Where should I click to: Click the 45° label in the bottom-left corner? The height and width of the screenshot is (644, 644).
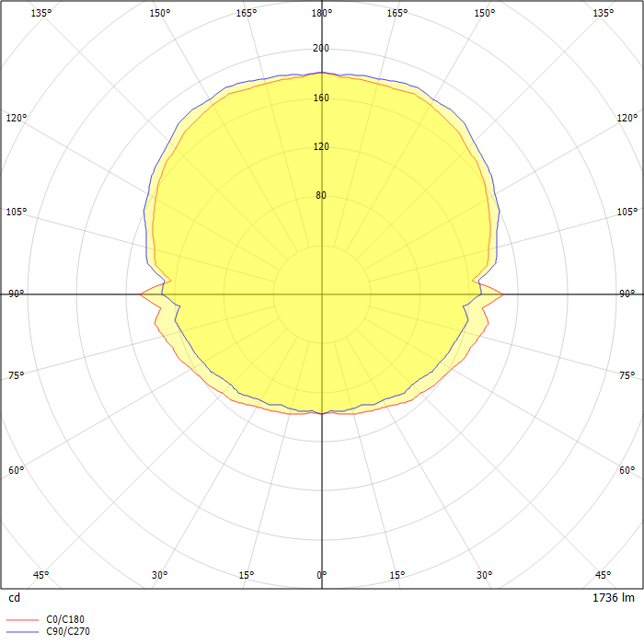(x=40, y=575)
